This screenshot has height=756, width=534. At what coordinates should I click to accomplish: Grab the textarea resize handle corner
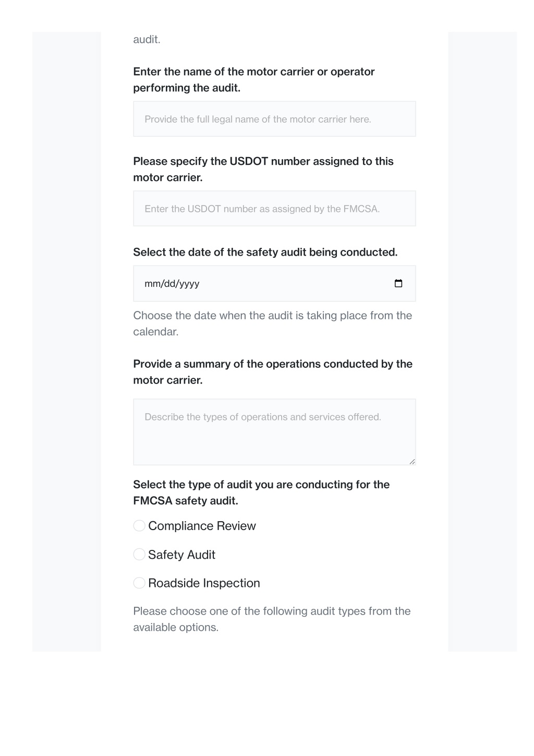pyautogui.click(x=412, y=461)
